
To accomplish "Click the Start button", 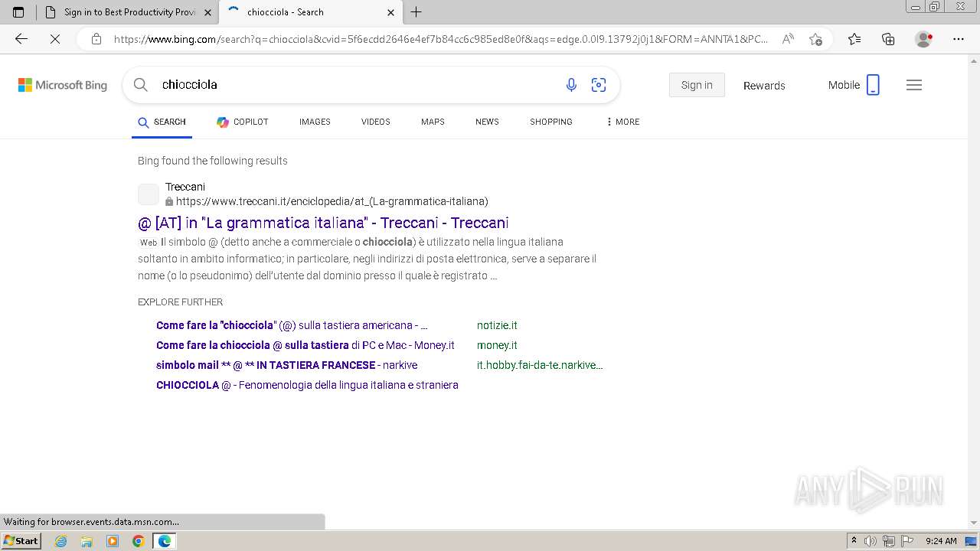I will [x=21, y=541].
